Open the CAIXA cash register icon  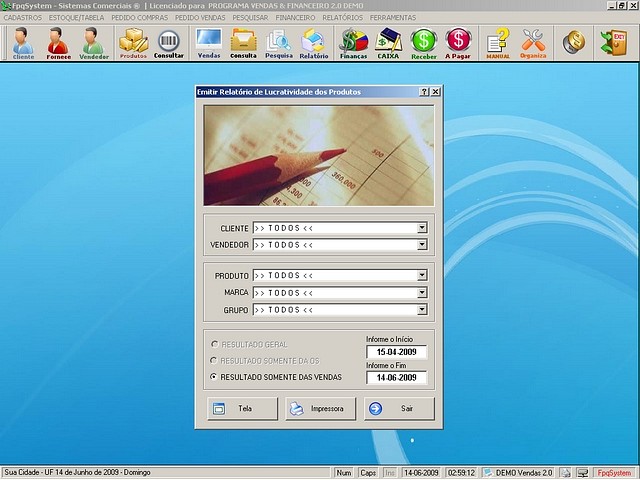pos(388,43)
